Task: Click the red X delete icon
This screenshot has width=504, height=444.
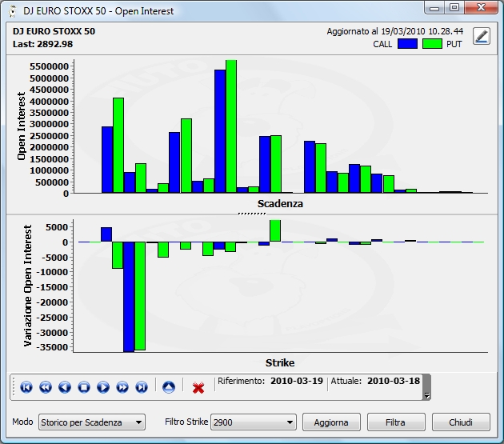Action: (x=198, y=388)
